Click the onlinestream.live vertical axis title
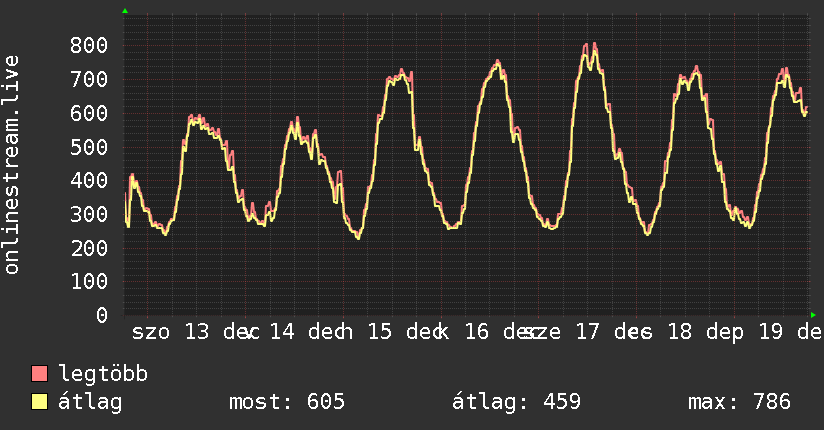The width and height of the screenshot is (824, 430). pos(12,165)
